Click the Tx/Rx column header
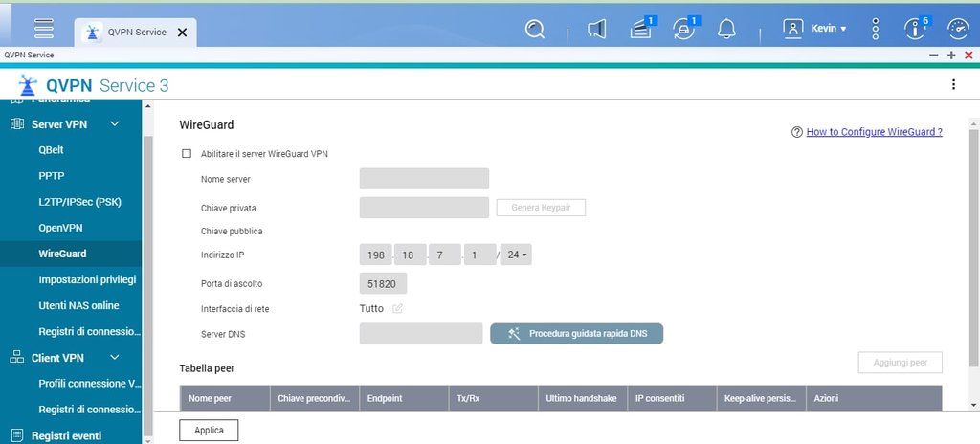Image resolution: width=980 pixels, height=444 pixels. click(493, 398)
